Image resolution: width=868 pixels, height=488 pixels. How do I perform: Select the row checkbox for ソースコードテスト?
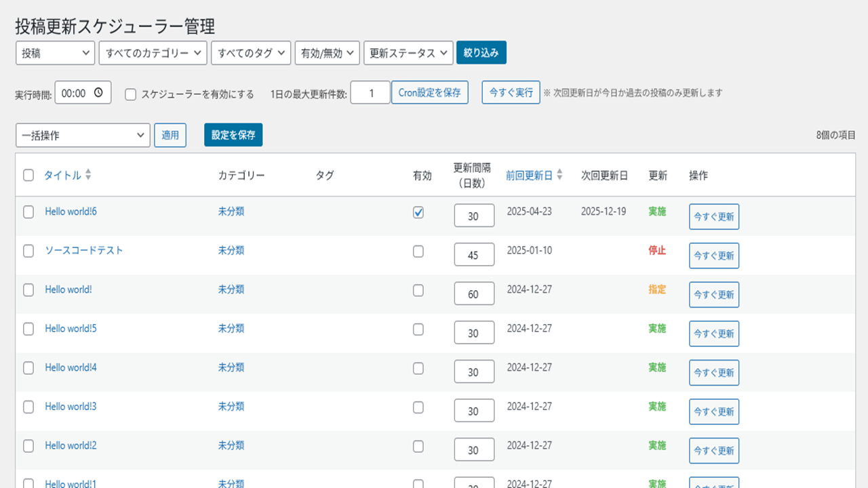pos(28,251)
